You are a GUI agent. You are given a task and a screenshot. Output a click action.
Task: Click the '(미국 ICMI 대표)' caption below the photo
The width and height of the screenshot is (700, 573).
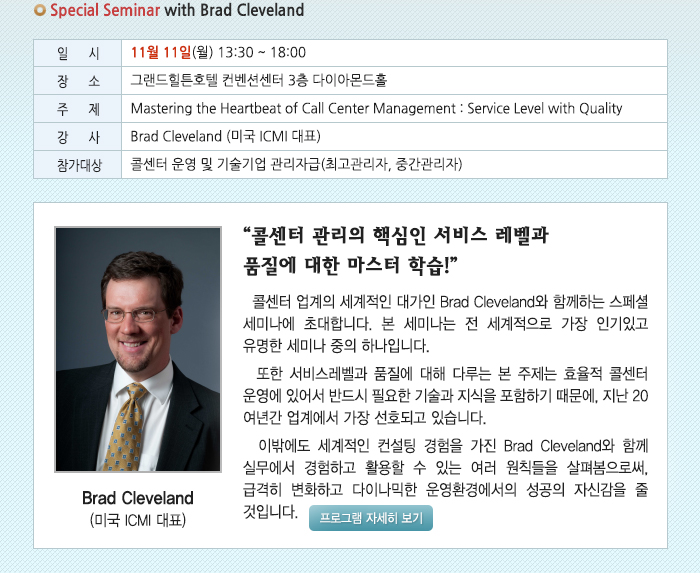pyautogui.click(x=138, y=520)
